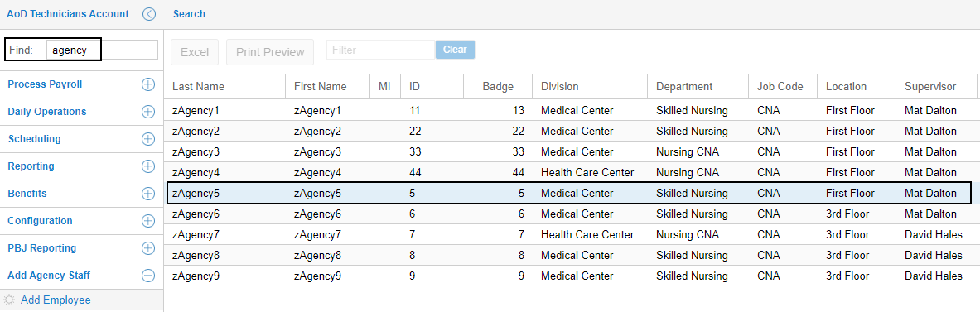Collapse sidebar with the back arrow icon
This screenshot has width=980, height=312.
149,14
